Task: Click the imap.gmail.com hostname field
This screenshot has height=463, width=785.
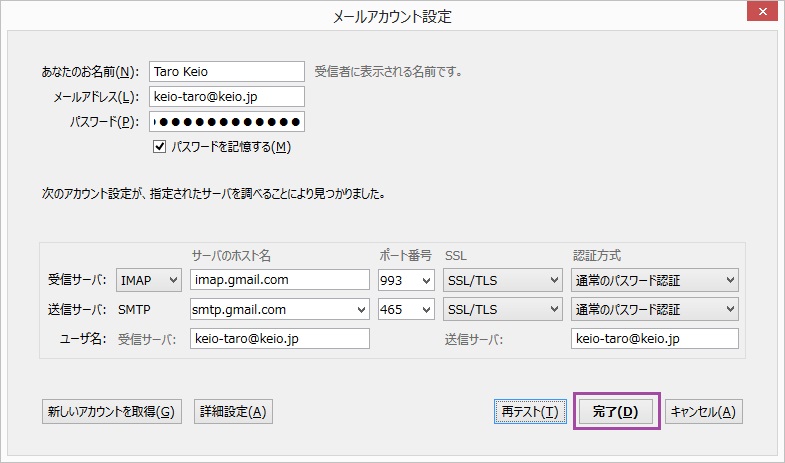Action: click(x=279, y=280)
